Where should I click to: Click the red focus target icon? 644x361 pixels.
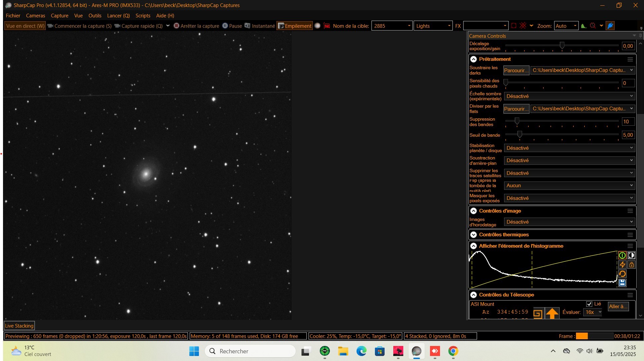pyautogui.click(x=593, y=26)
